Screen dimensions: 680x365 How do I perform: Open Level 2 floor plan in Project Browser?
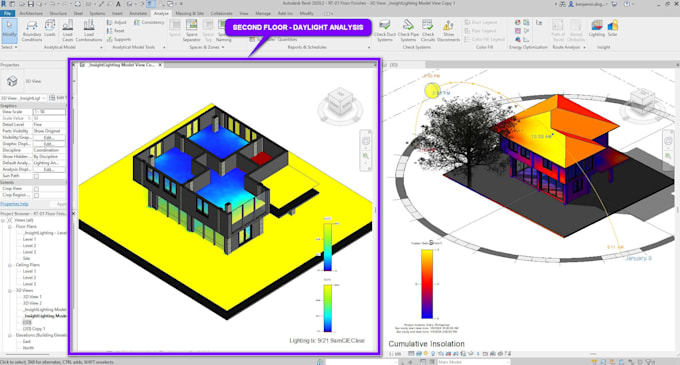click(29, 246)
